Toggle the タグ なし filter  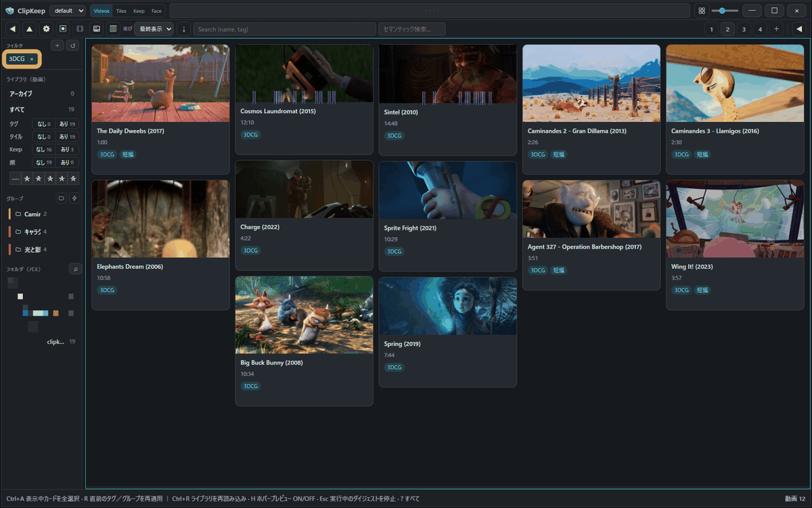pyautogui.click(x=43, y=124)
